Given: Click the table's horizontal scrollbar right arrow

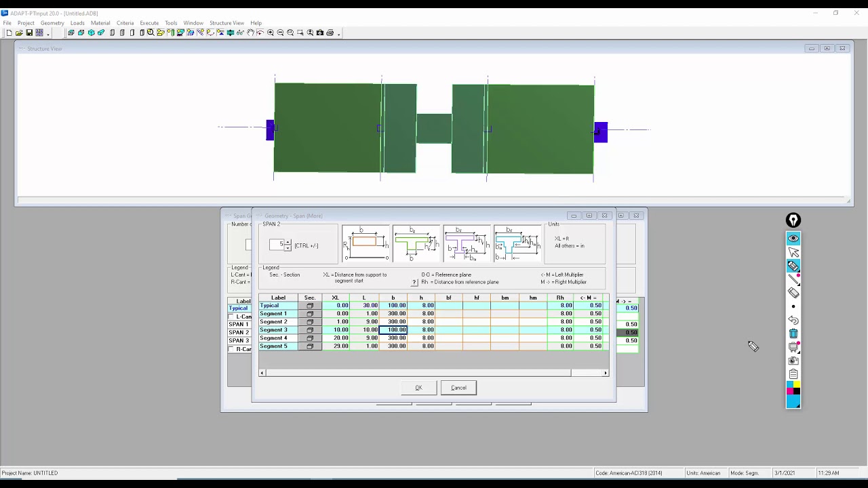Looking at the screenshot, I should [606, 373].
